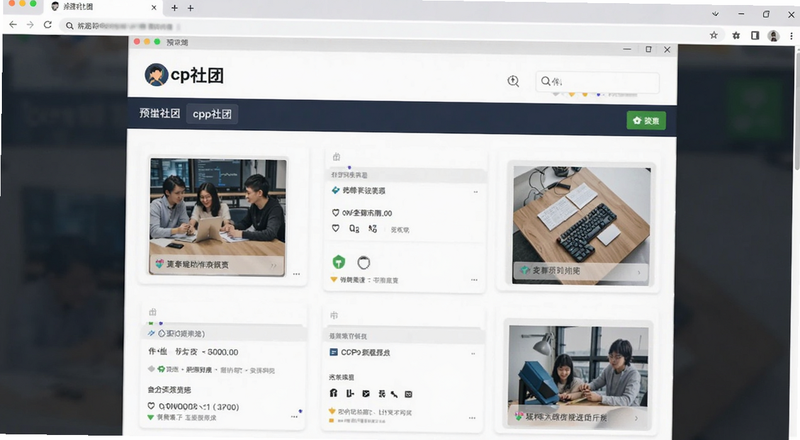Open the tab search chevron at top right

pos(715,14)
